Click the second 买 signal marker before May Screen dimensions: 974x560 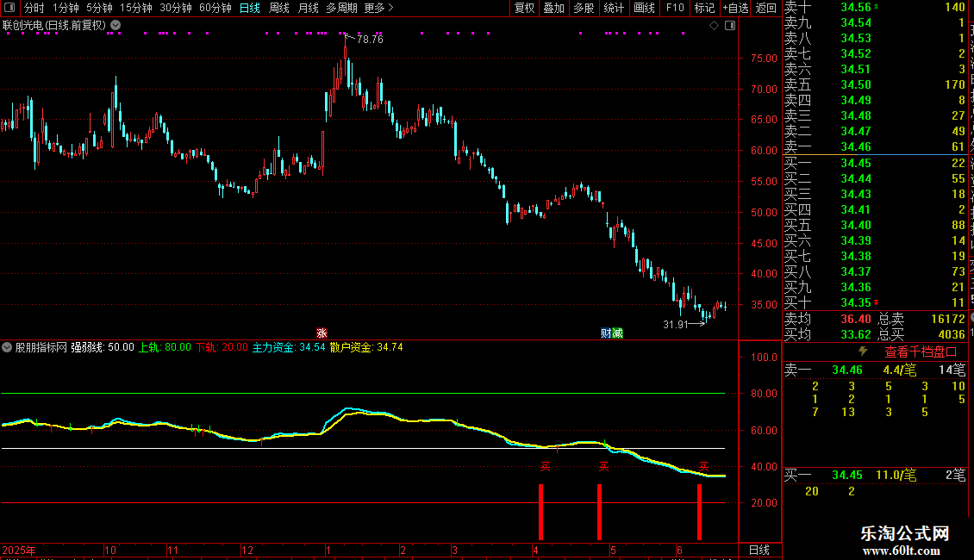[x=603, y=466]
